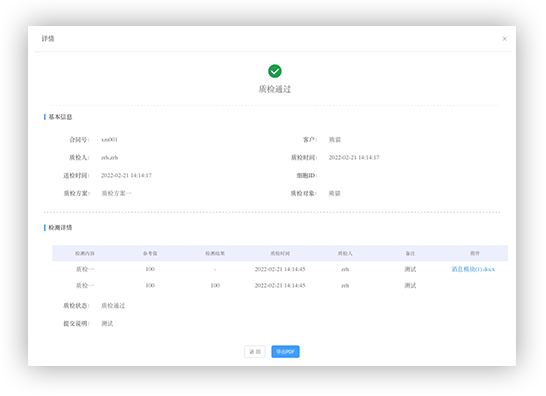Click the 附件 column header
This screenshot has height=396, width=546.
pos(475,253)
